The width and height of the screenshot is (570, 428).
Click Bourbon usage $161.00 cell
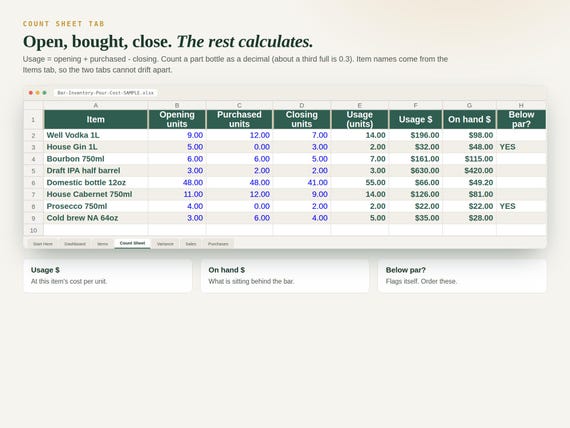[416, 159]
